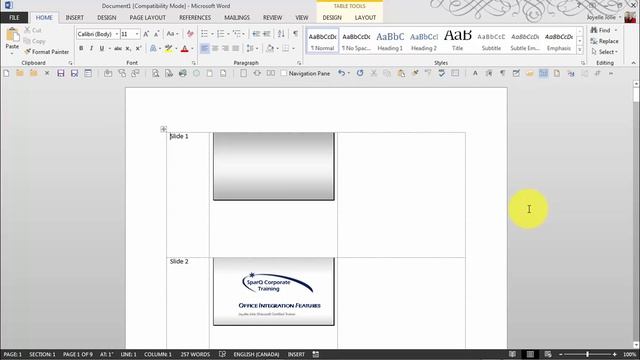
Task: Apply the Heading 1 style
Action: pos(390,41)
